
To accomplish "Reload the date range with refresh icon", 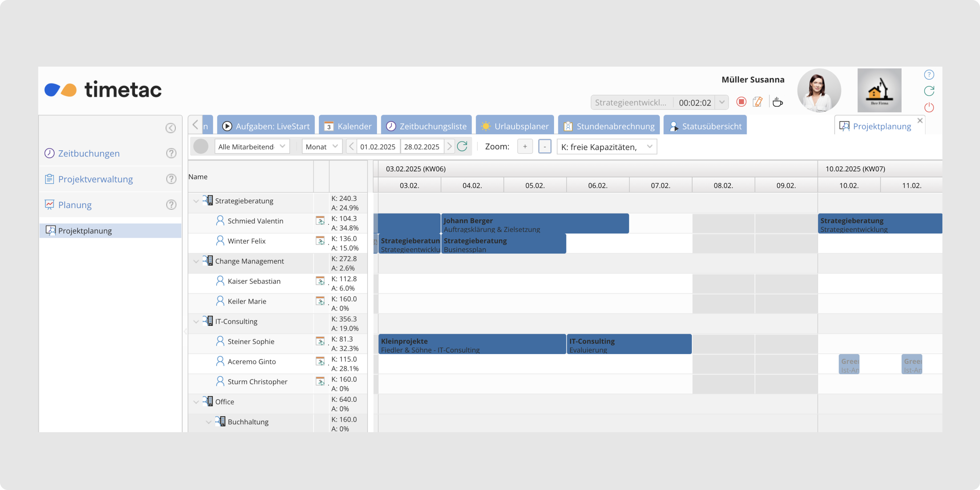I will click(x=462, y=146).
